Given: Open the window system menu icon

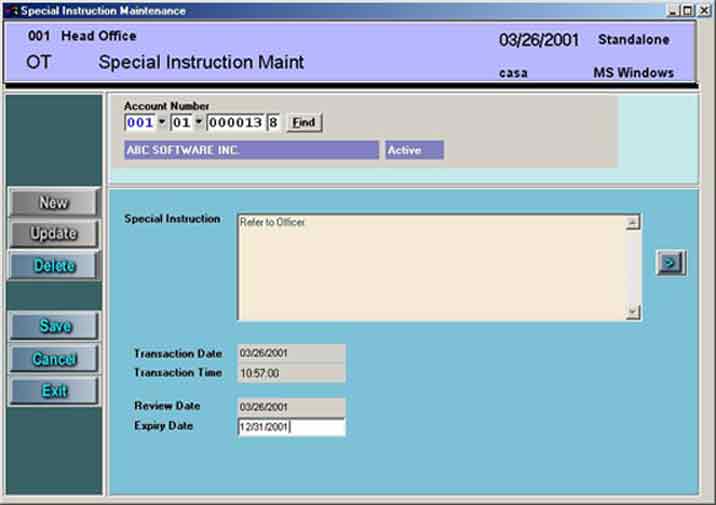Looking at the screenshot, I should (x=10, y=10).
